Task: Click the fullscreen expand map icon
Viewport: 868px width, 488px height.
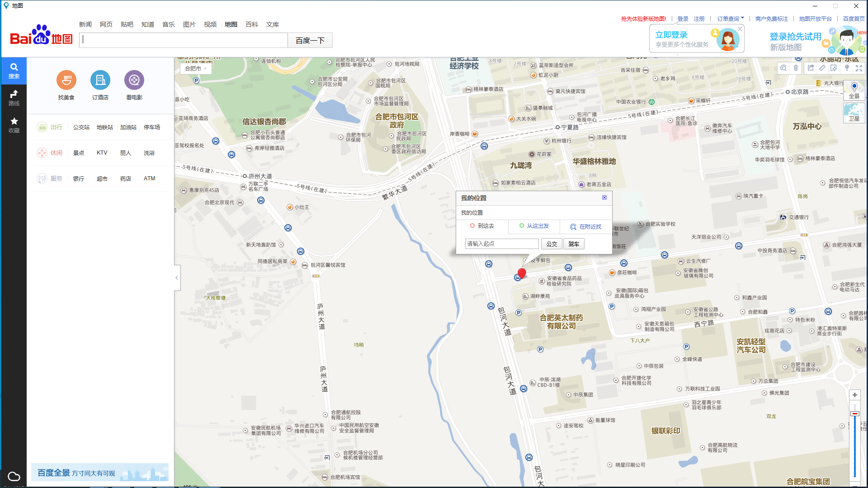Action: pyautogui.click(x=859, y=68)
